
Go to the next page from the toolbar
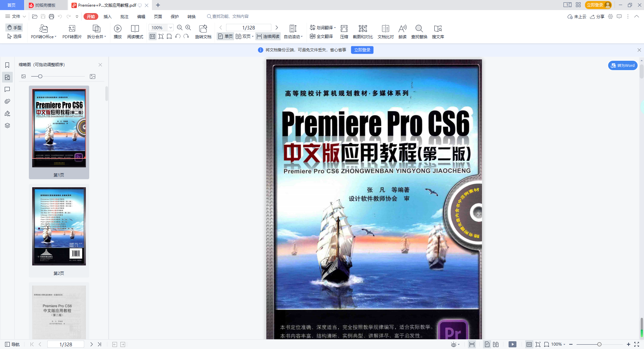point(277,28)
